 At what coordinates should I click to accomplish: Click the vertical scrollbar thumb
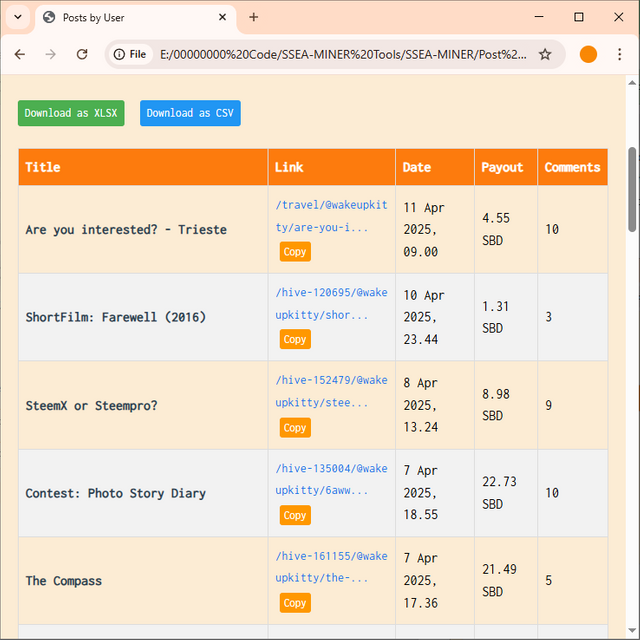click(x=632, y=189)
